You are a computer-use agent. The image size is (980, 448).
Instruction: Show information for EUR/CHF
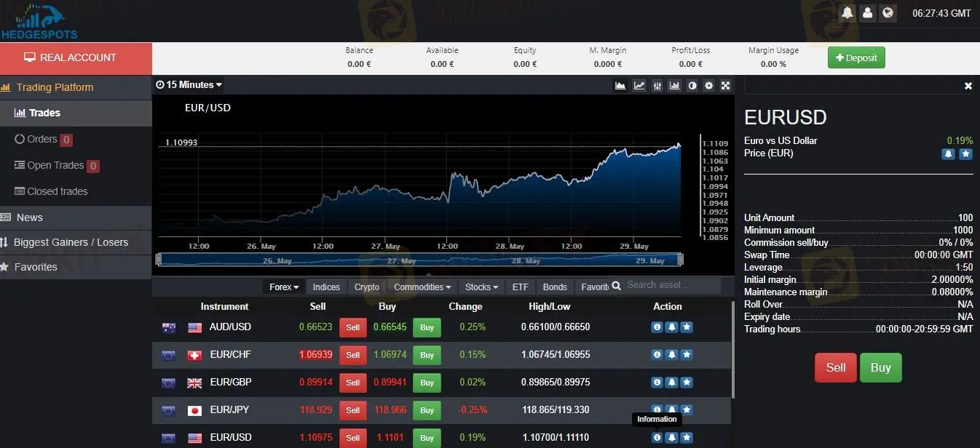(657, 355)
